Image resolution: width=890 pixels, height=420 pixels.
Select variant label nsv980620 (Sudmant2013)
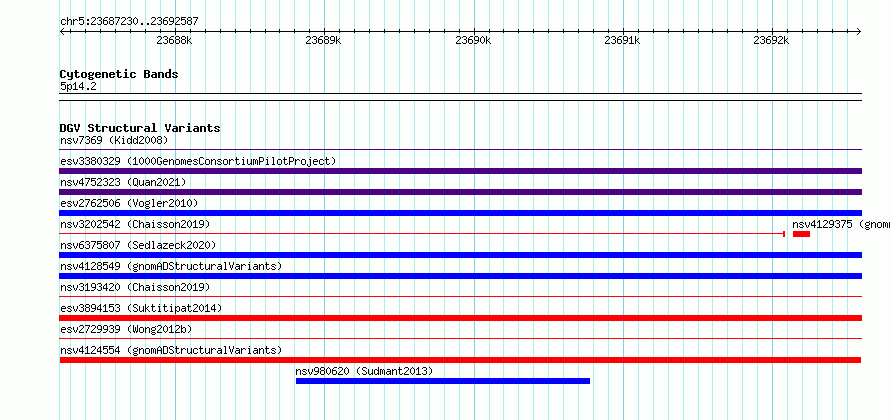(x=364, y=371)
